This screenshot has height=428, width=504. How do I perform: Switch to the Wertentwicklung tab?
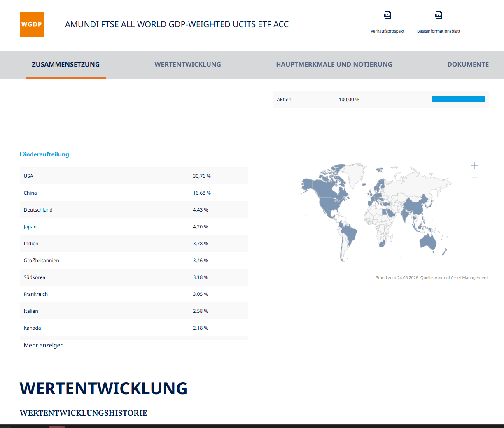188,64
